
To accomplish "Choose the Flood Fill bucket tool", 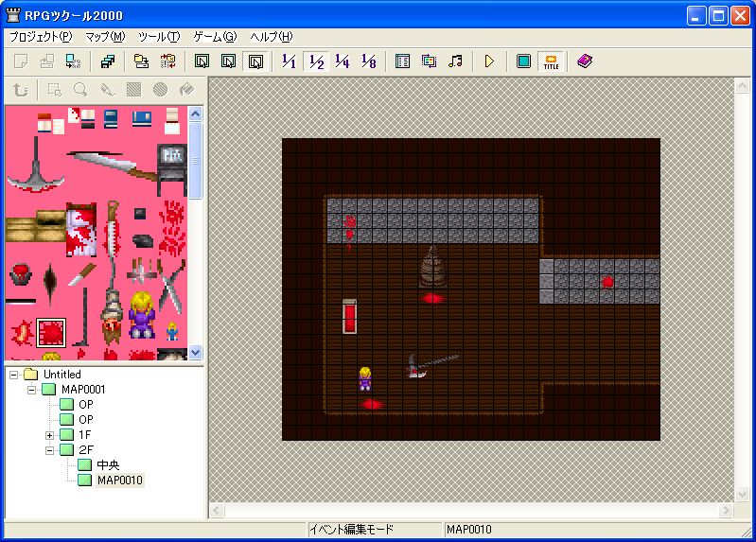I will click(x=186, y=90).
